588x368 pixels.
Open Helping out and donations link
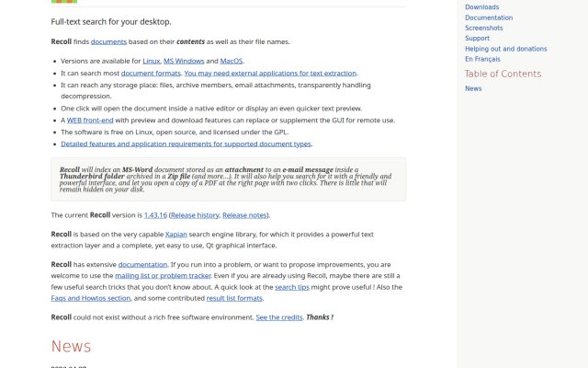coord(506,49)
